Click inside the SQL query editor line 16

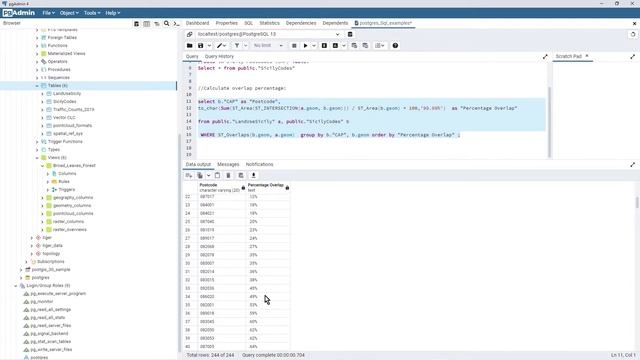coord(330,135)
